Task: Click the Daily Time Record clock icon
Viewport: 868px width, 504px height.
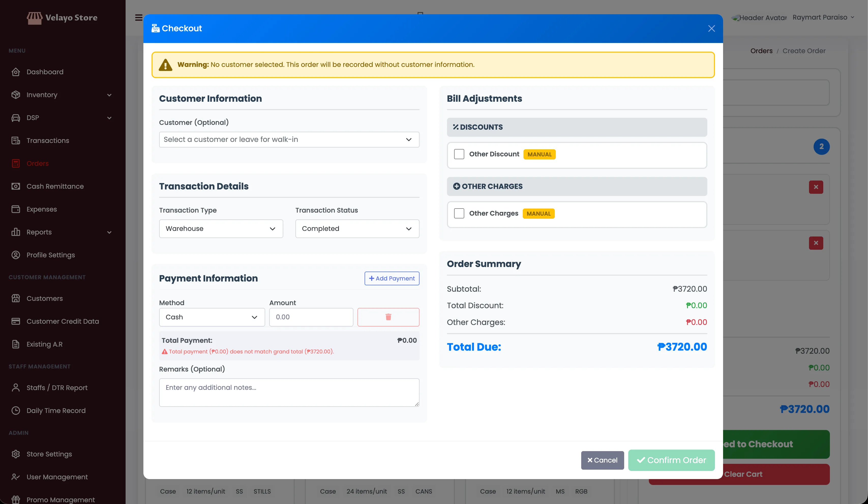Action: (16, 411)
